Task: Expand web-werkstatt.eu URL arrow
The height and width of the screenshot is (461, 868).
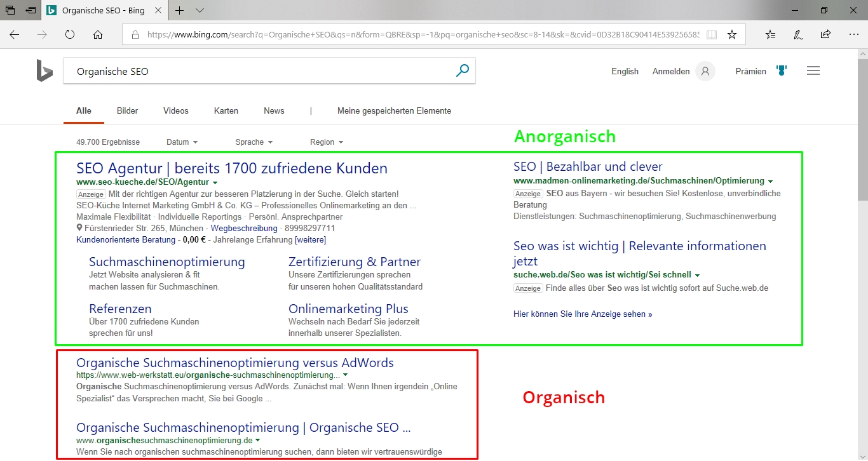Action: tap(345, 375)
